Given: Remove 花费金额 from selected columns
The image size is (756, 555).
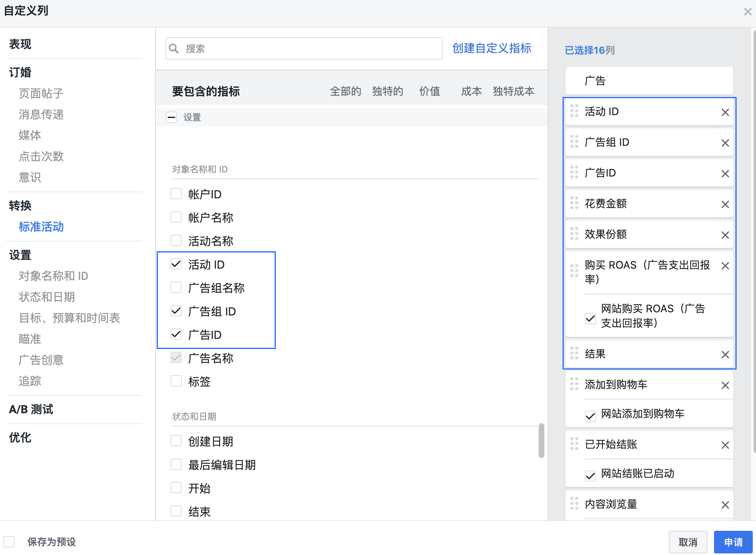Looking at the screenshot, I should pos(725,204).
